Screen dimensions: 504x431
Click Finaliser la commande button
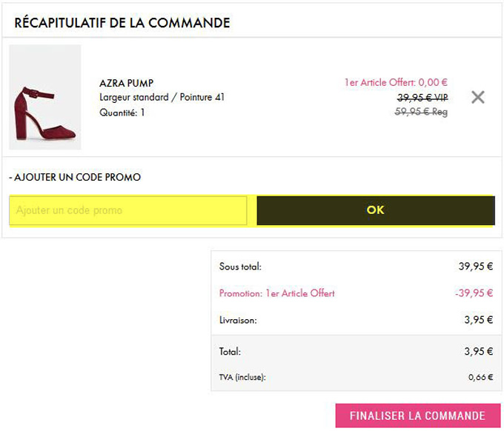417,415
